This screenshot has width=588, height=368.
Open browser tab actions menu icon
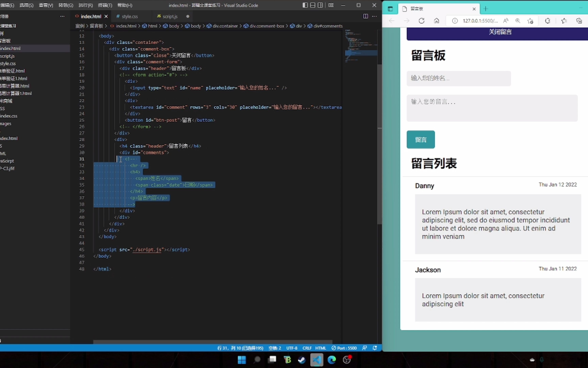[390, 9]
